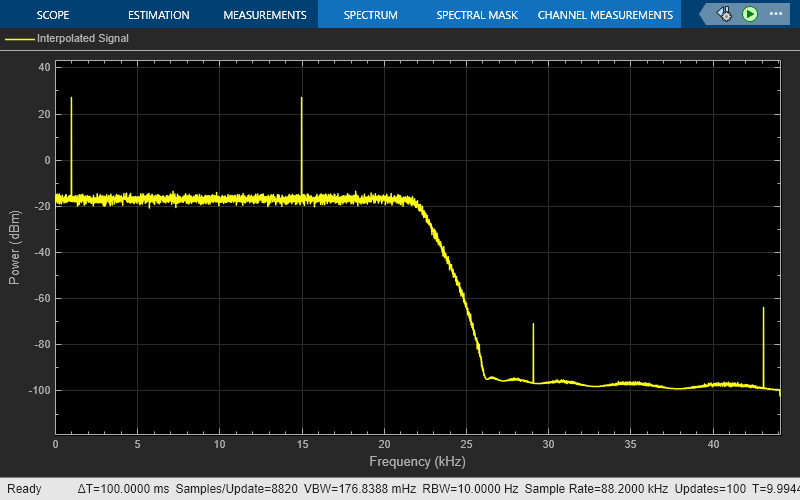Screen dimensions: 800x500
Task: Select the Spectrum tab
Action: click(370, 15)
